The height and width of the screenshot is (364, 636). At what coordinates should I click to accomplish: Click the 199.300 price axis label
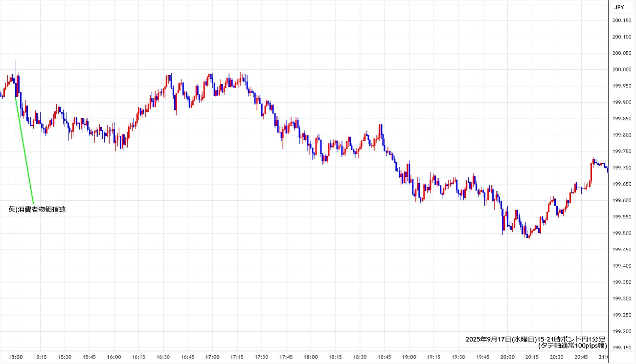pyautogui.click(x=621, y=299)
